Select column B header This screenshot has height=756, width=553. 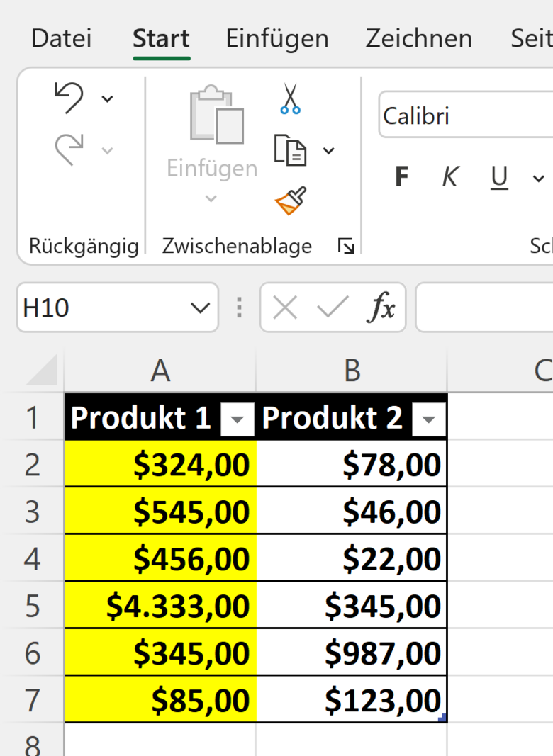pos(352,371)
